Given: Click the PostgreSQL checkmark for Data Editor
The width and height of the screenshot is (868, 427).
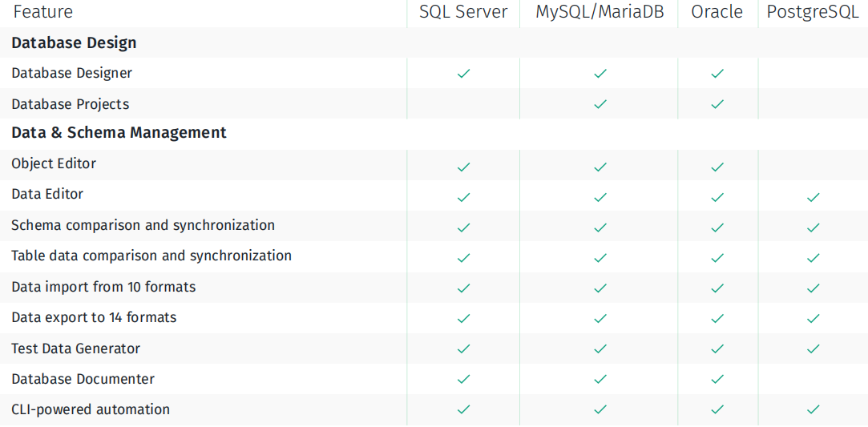Looking at the screenshot, I should pos(813,197).
